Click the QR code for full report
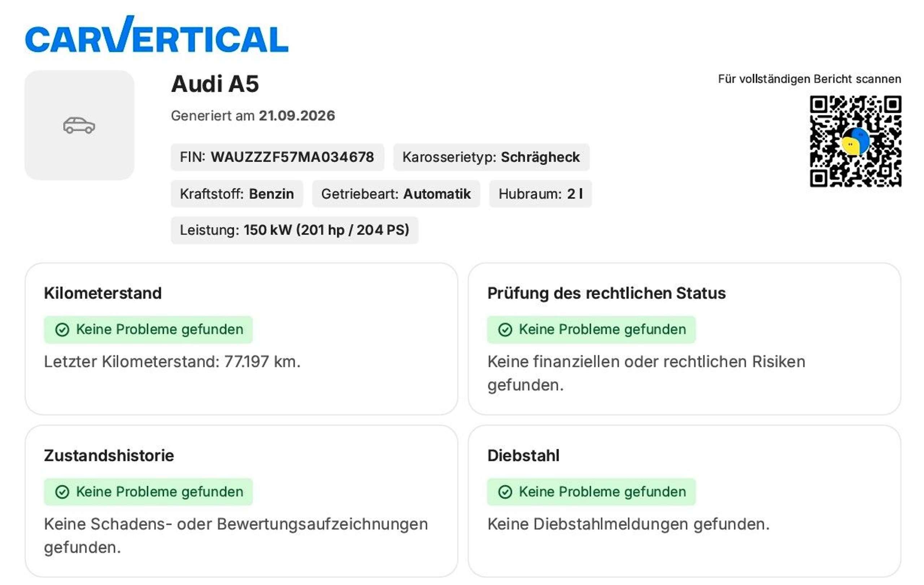Screen dimensions: 924x585 (x=855, y=141)
